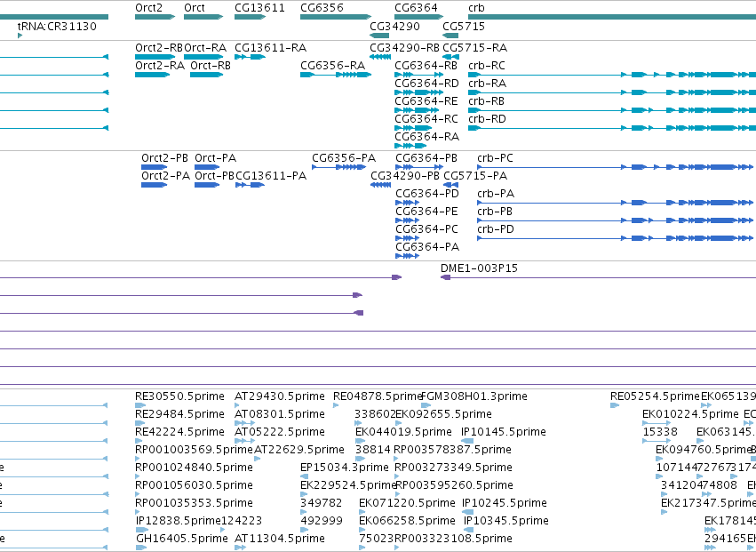Click the CG6364-RD transcript label

(426, 84)
